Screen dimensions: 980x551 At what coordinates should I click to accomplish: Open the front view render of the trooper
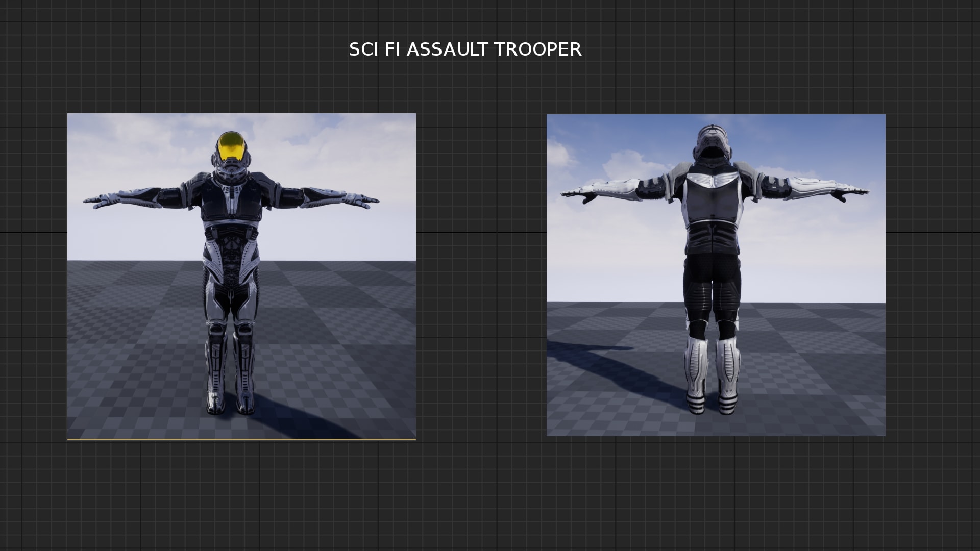point(241,275)
